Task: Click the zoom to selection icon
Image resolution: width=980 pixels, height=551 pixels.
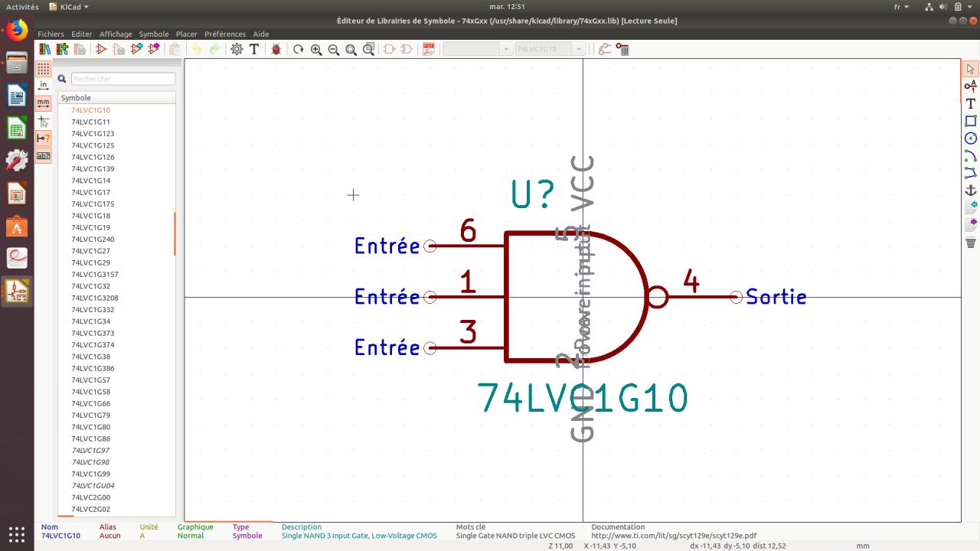Action: point(369,49)
